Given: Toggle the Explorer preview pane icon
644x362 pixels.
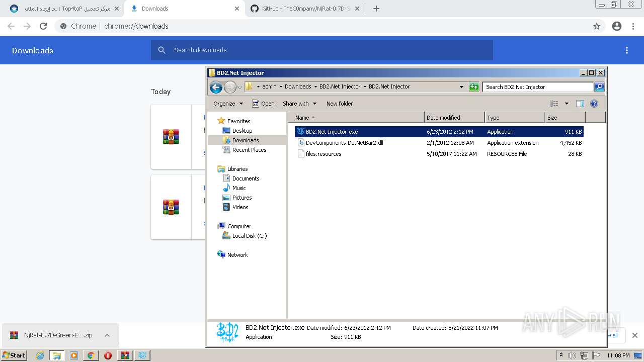Looking at the screenshot, I should click(580, 104).
